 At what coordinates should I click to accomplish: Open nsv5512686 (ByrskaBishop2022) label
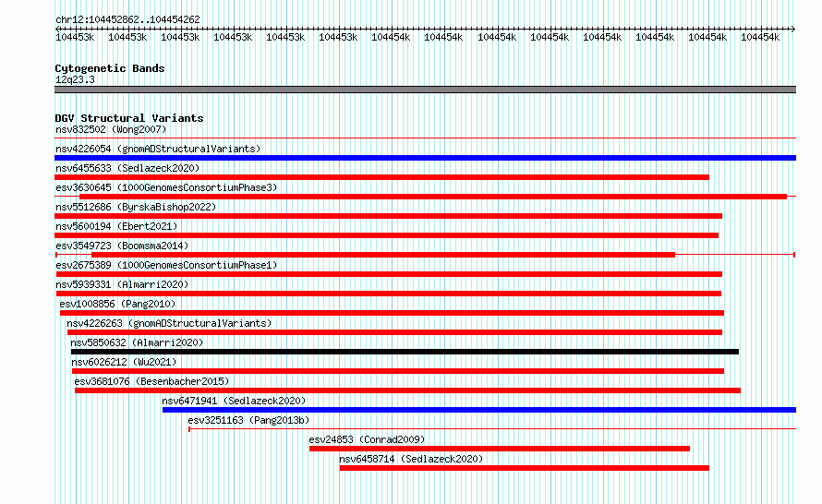click(x=136, y=207)
